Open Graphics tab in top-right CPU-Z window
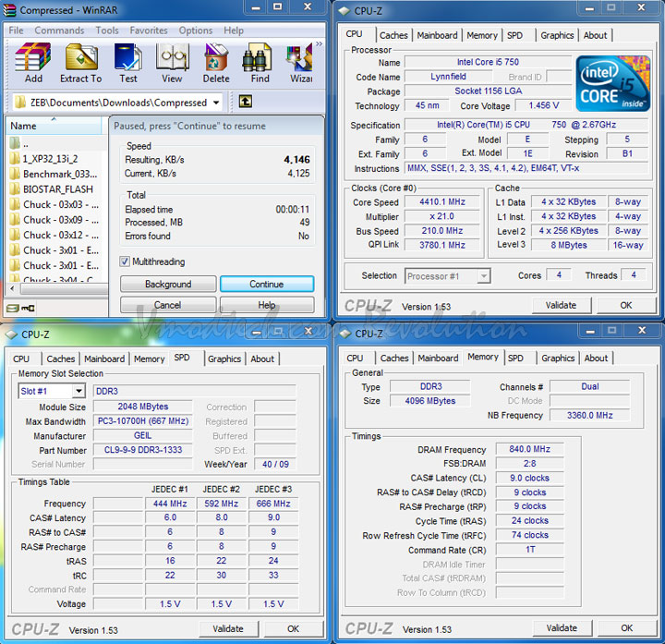 (557, 35)
